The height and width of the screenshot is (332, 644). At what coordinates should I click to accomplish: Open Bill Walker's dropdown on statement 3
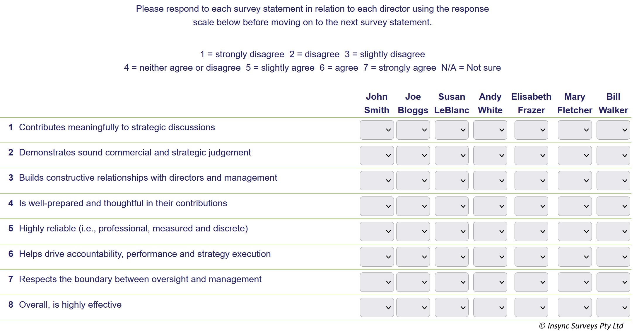tap(613, 180)
